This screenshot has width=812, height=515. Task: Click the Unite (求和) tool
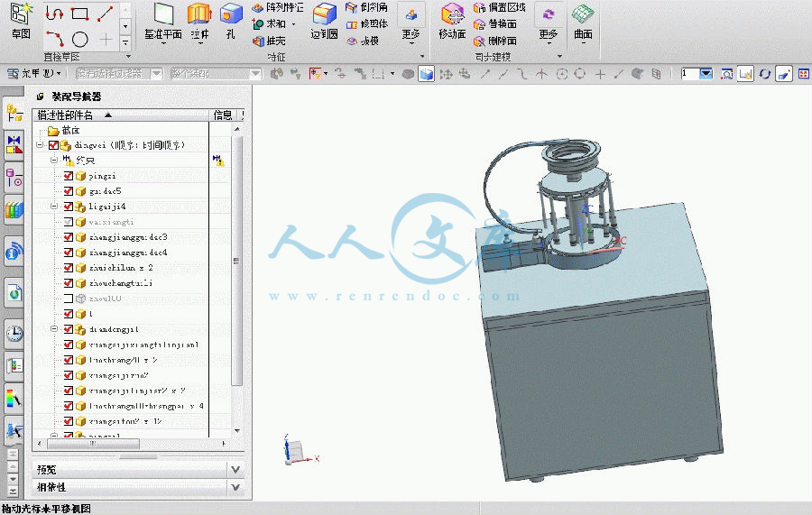(x=269, y=23)
